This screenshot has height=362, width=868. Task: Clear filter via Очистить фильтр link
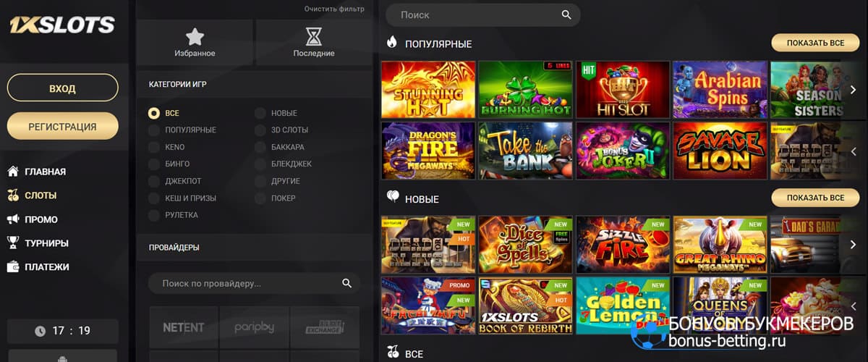[334, 9]
